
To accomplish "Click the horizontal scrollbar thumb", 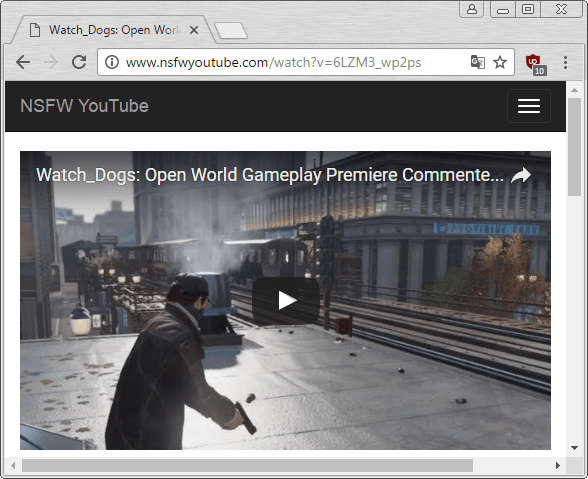I will pyautogui.click(x=248, y=465).
